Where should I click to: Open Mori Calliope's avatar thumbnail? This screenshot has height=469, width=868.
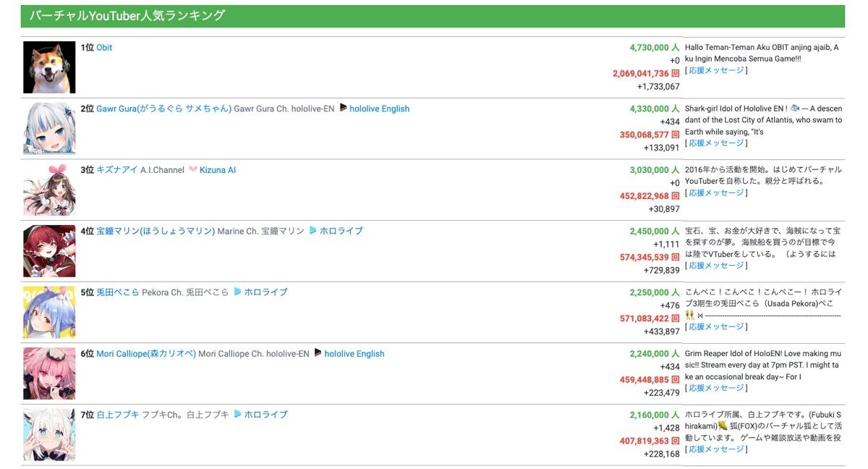49,374
